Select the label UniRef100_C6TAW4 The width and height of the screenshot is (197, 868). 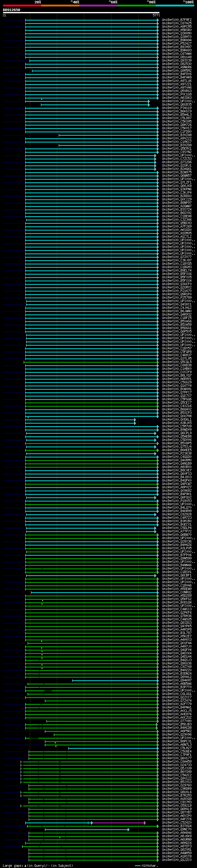coord(177,54)
